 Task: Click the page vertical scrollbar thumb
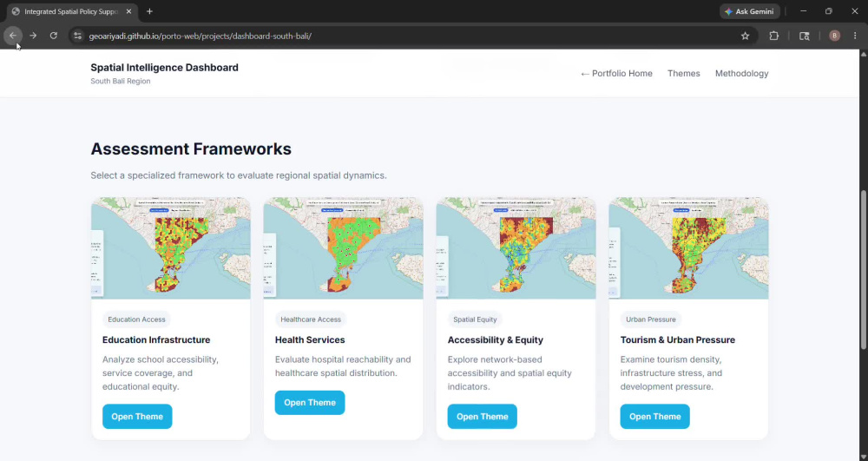[863, 269]
